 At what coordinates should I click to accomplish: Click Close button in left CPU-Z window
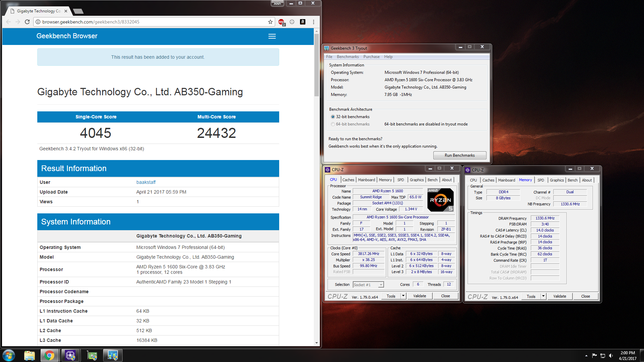pyautogui.click(x=445, y=296)
